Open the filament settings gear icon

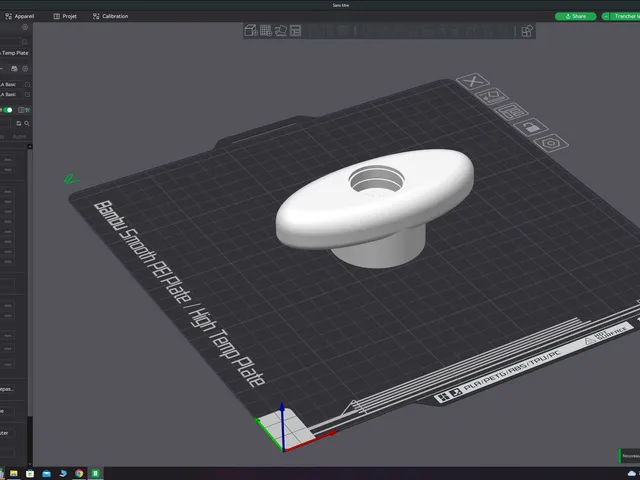pyautogui.click(x=25, y=69)
